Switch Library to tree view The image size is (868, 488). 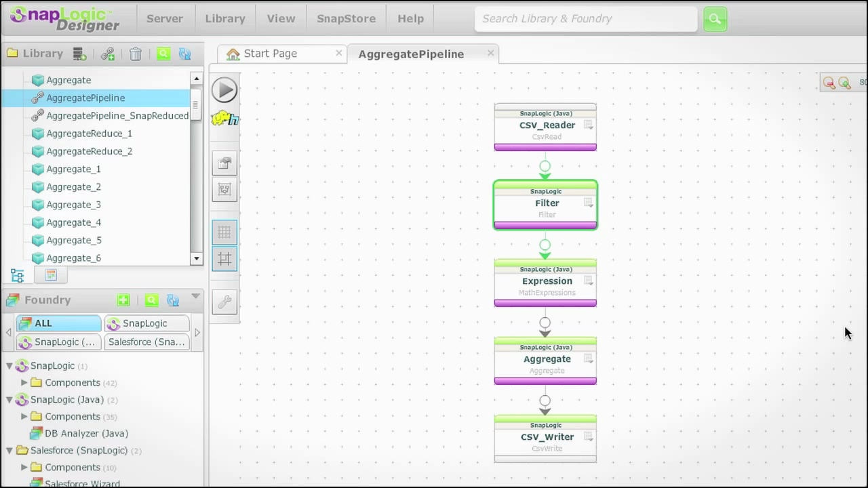18,275
